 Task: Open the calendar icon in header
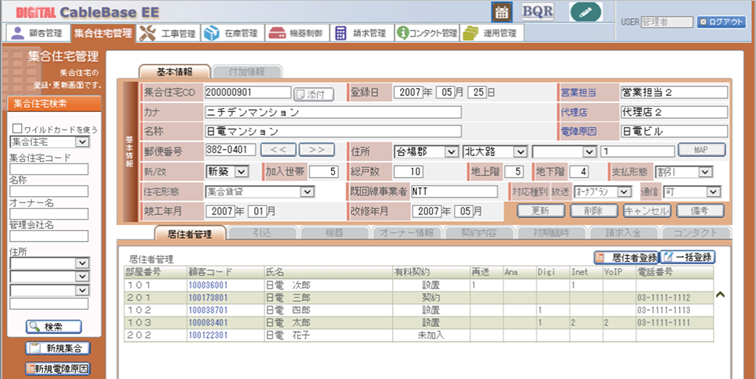tap(501, 12)
